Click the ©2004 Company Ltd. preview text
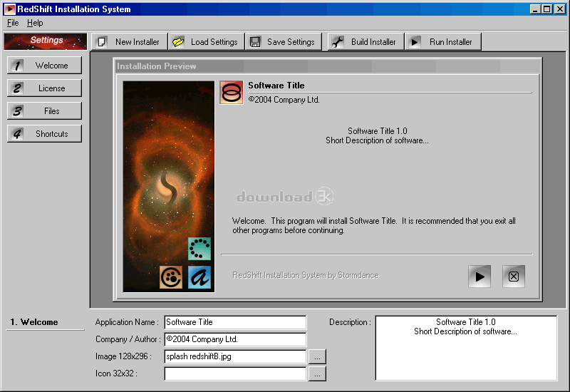The width and height of the screenshot is (570, 392). [x=284, y=100]
